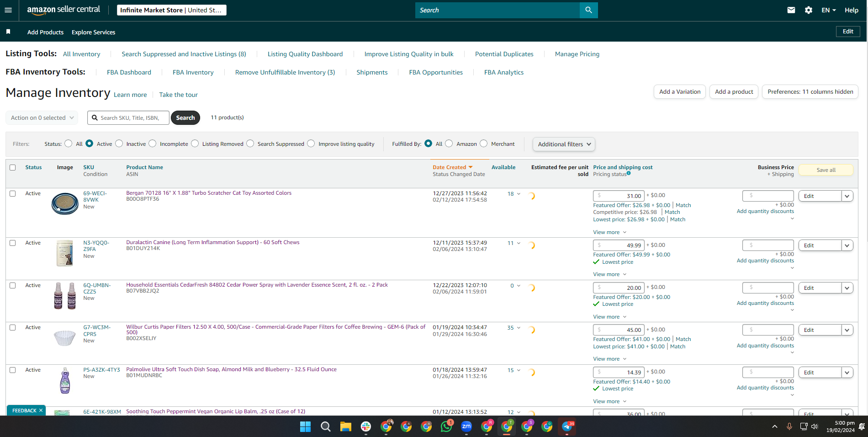The height and width of the screenshot is (437, 868).
Task: Expand View more under the $31.00 price
Action: tap(610, 232)
